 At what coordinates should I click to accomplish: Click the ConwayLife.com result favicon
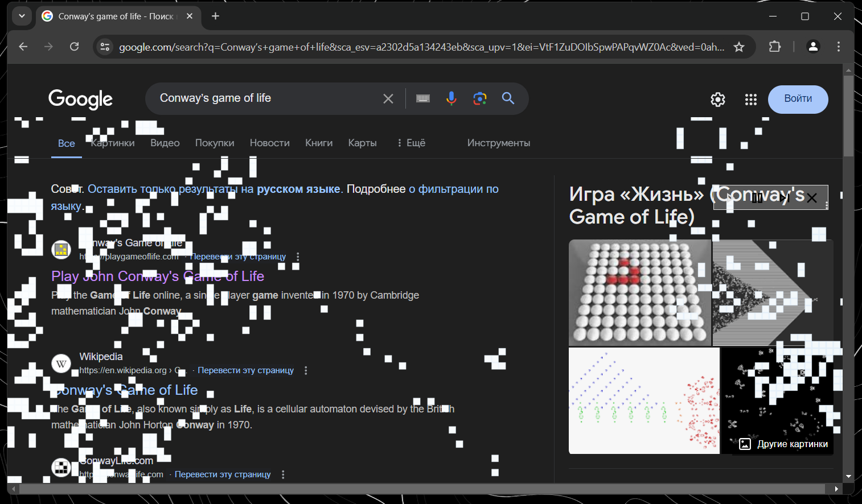61,467
